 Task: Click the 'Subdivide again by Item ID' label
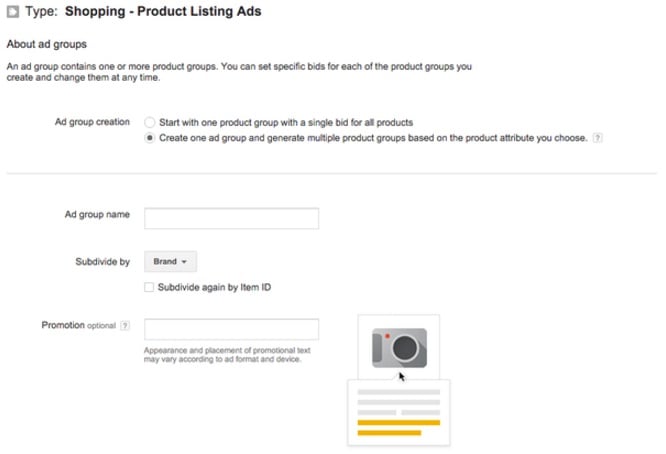214,287
